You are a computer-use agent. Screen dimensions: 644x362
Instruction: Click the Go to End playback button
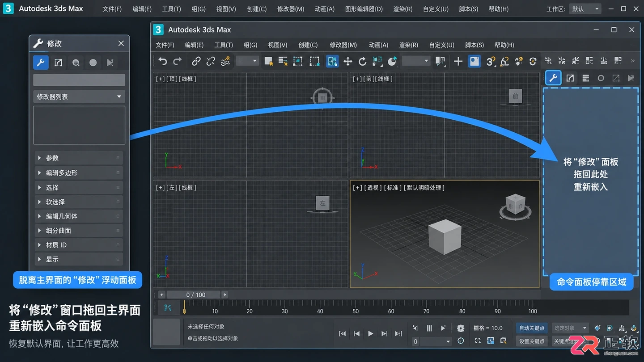pos(398,333)
